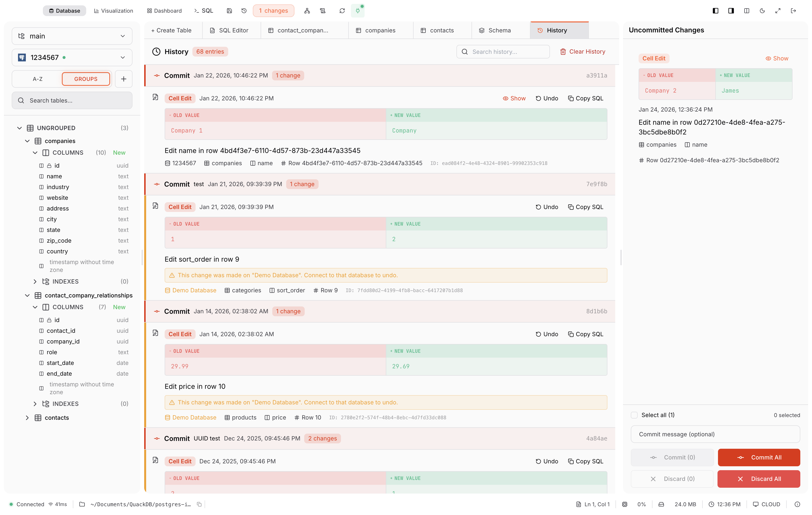
Task: Click Clear History button
Action: (x=583, y=52)
